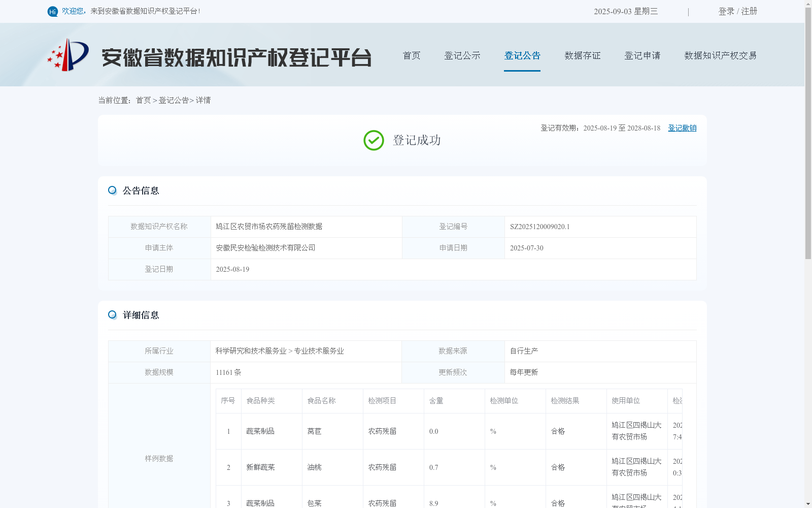Open the 数据知识产权交易 tab

pyautogui.click(x=721, y=55)
